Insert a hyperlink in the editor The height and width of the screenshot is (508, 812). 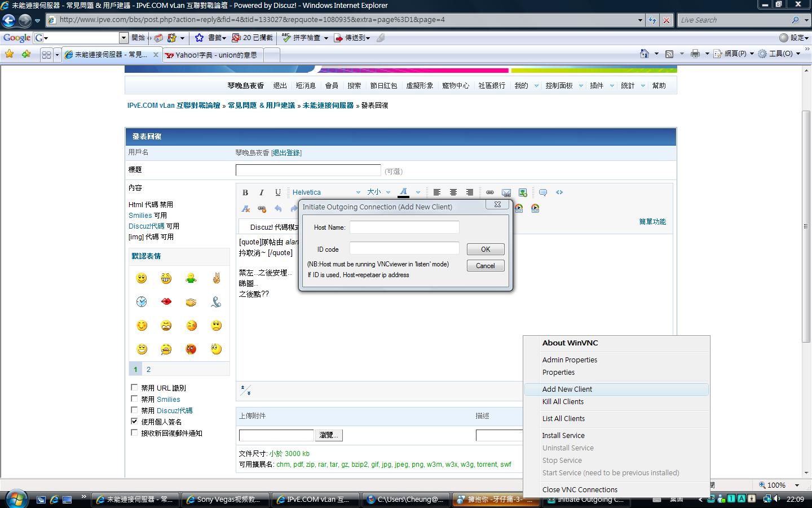pos(490,192)
